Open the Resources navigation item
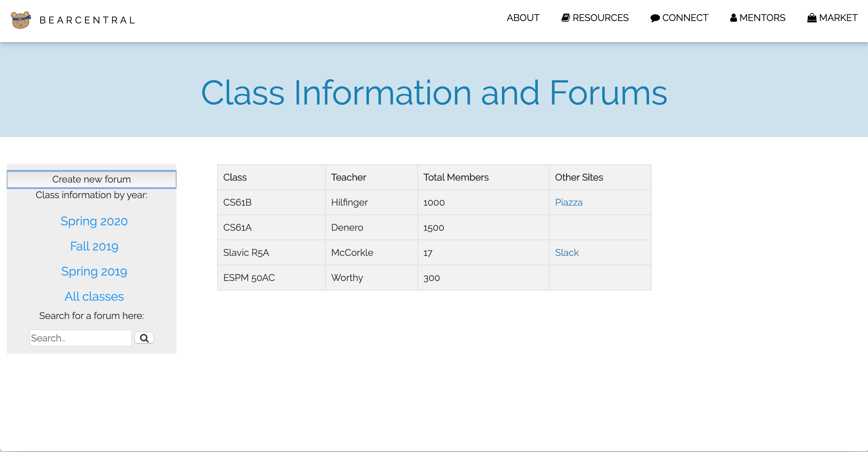Screen dimensions: 868x452 600,18
